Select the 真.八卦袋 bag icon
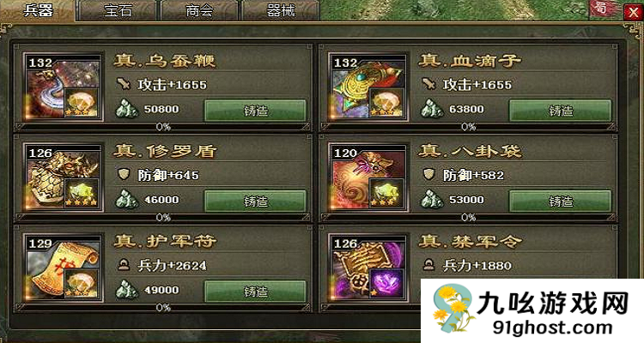The height and width of the screenshot is (343, 644). tap(369, 178)
